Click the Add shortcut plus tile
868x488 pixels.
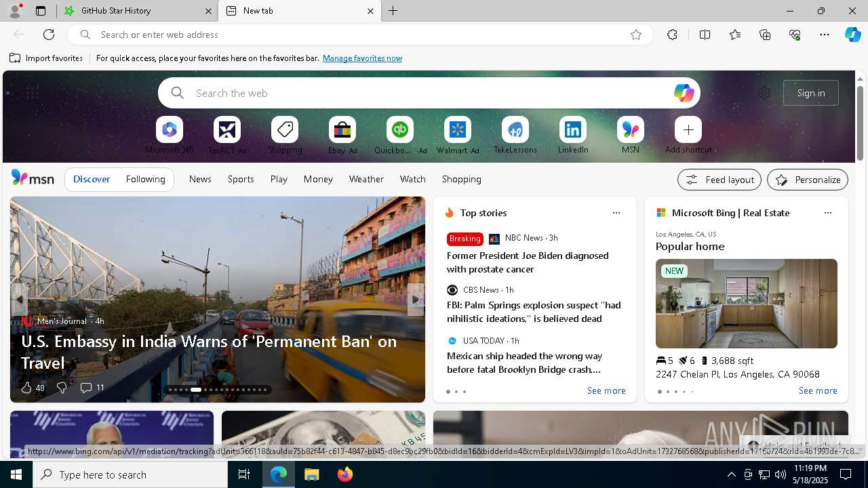688,129
